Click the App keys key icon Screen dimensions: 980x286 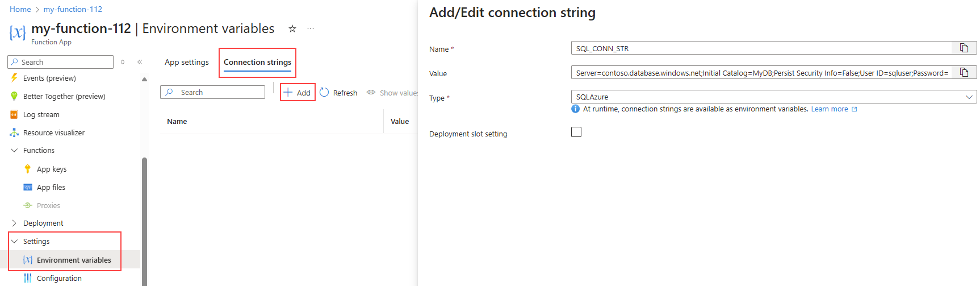(28, 169)
